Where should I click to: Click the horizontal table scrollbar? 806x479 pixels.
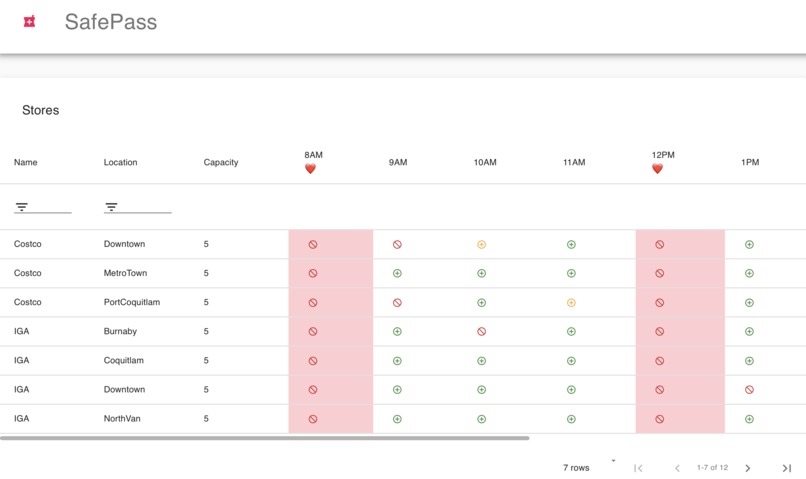pos(265,438)
